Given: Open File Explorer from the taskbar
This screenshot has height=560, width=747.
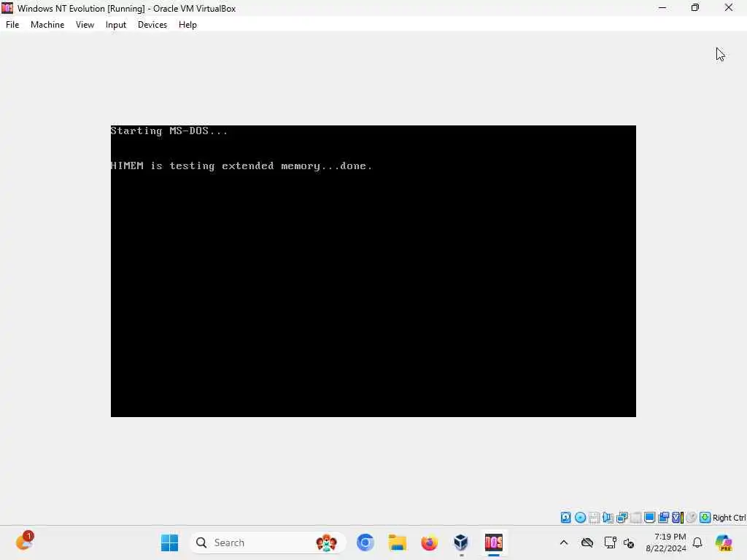Looking at the screenshot, I should point(398,542).
